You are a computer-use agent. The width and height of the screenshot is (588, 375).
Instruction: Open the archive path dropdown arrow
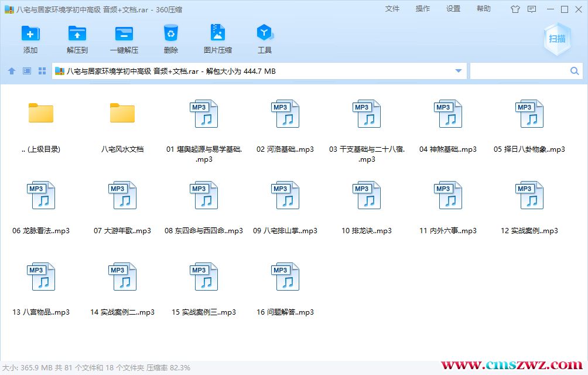point(459,70)
